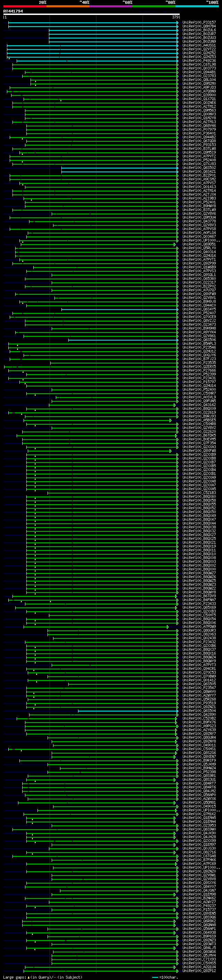Select hit label UniRef100_C5XHR8
The height and width of the screenshot is (980, 222).
click(x=199, y=424)
